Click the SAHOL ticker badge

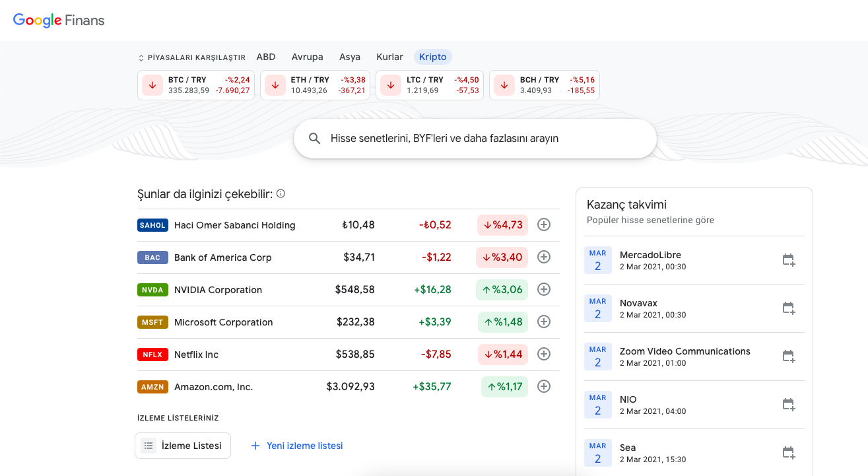(x=152, y=225)
